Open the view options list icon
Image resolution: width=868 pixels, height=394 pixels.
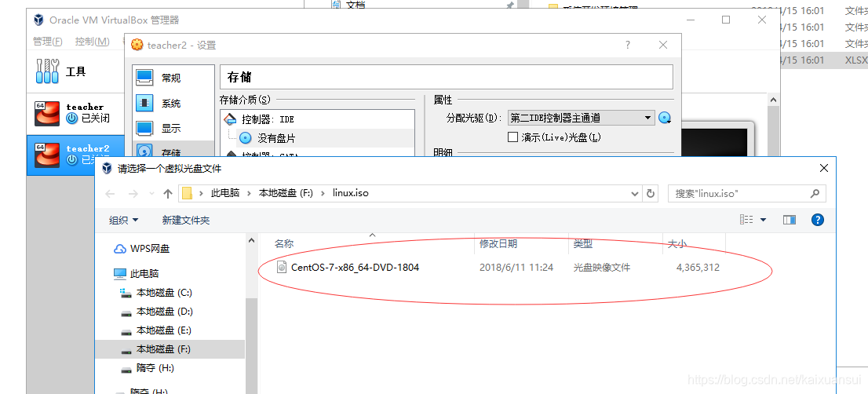(746, 220)
